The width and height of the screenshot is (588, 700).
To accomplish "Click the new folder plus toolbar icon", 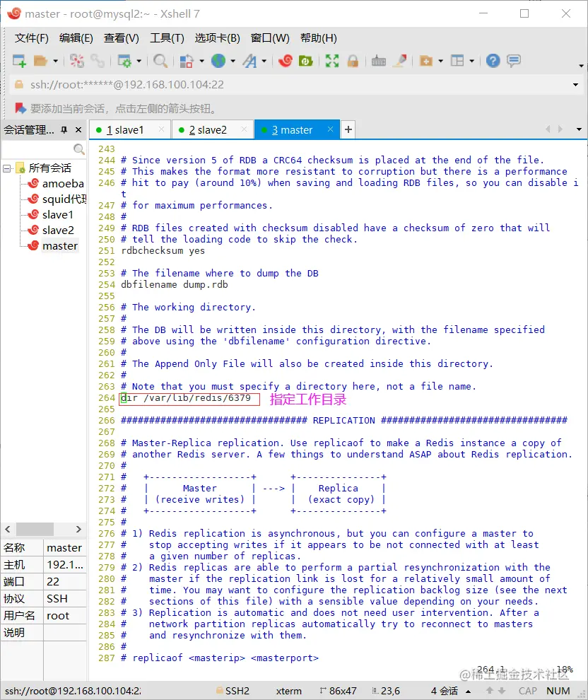I will click(426, 61).
